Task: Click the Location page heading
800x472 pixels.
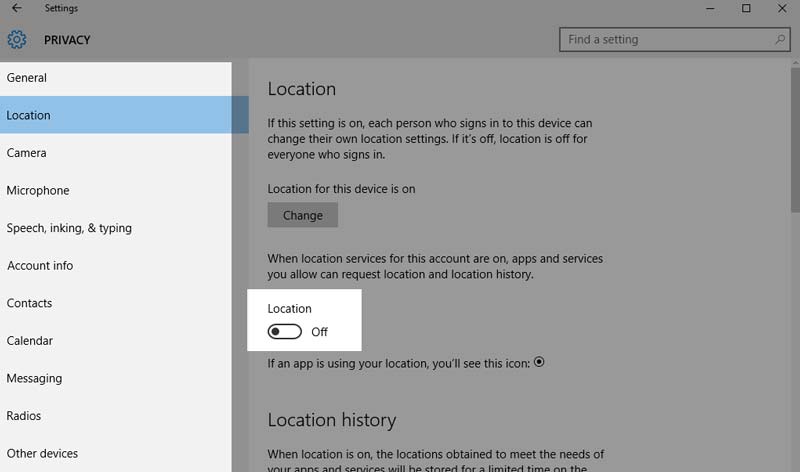Action: [302, 89]
